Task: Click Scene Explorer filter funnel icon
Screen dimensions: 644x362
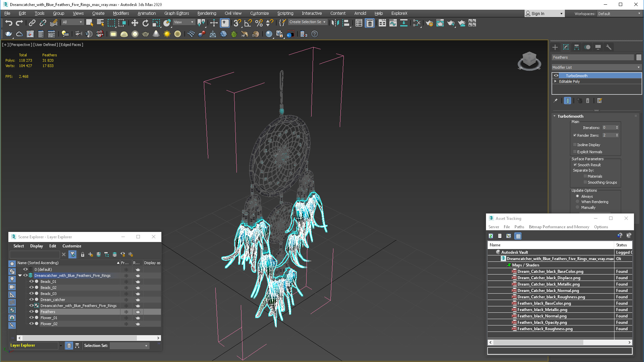Action: point(72,254)
